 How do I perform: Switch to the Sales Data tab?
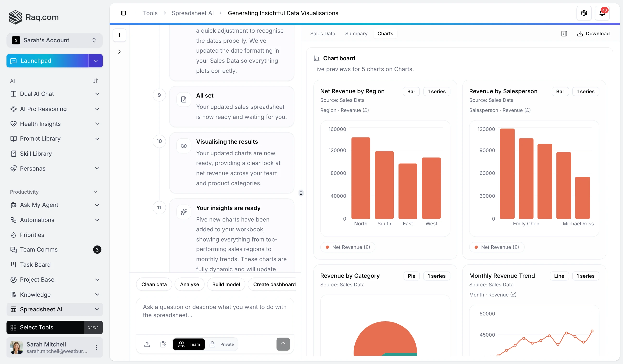(x=322, y=34)
